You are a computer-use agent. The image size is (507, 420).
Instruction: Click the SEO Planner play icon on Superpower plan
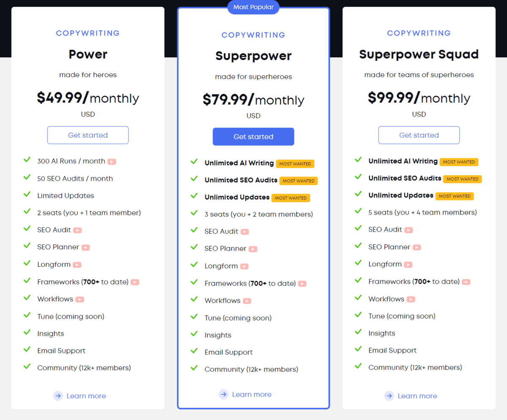click(253, 249)
